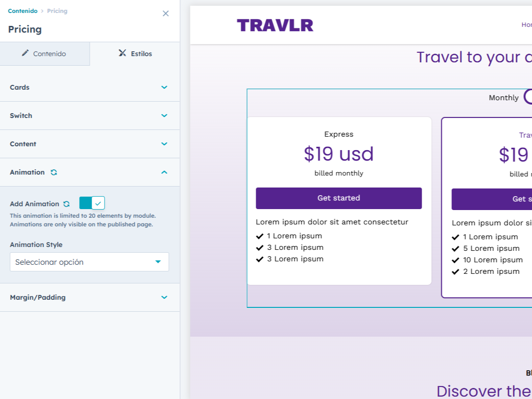Screen dimensions: 532x399
Task: Click the paintbrush icon on the Estilos tab
Action: [122, 54]
